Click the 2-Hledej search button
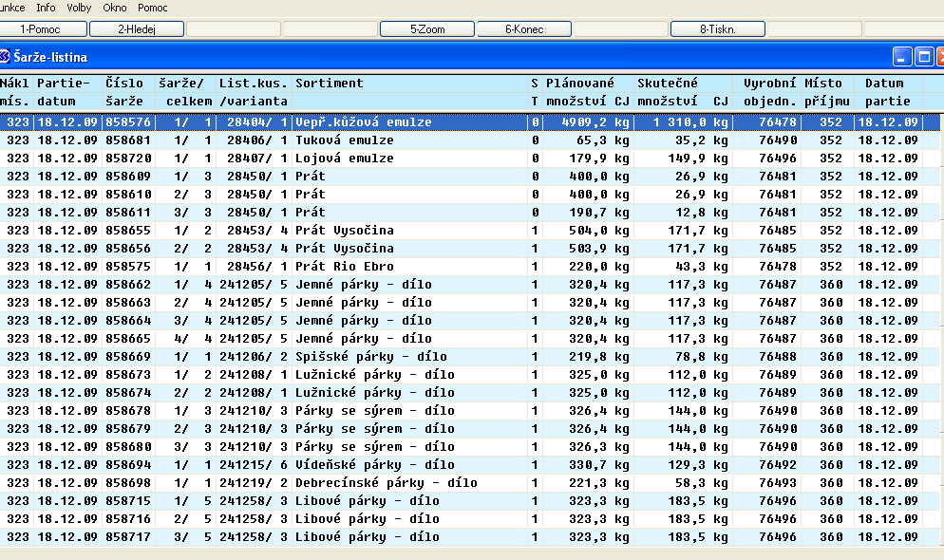944x560 pixels. [137, 28]
